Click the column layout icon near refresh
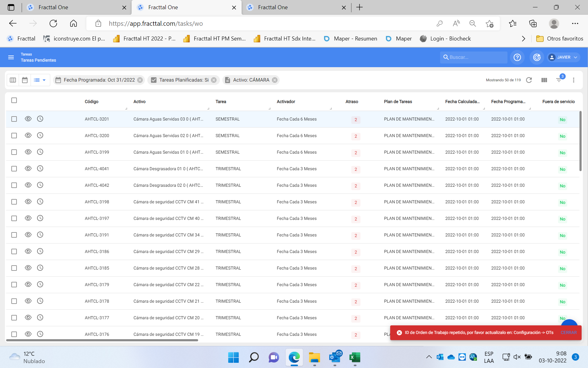The image size is (588, 368). [x=544, y=80]
